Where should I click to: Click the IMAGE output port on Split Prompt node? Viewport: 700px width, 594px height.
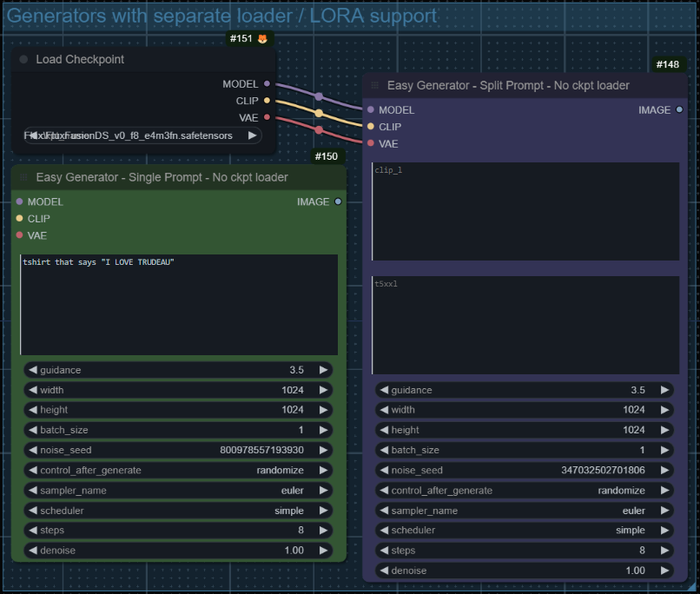pos(679,110)
